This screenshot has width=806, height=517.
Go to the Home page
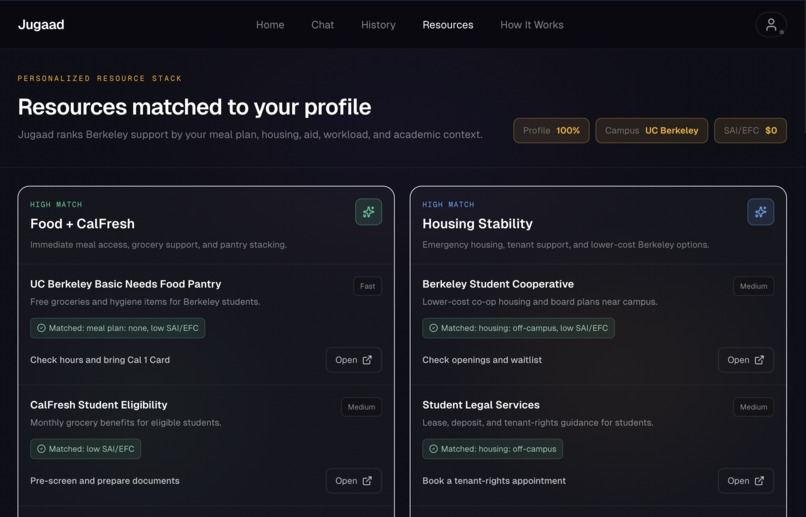[x=270, y=25]
